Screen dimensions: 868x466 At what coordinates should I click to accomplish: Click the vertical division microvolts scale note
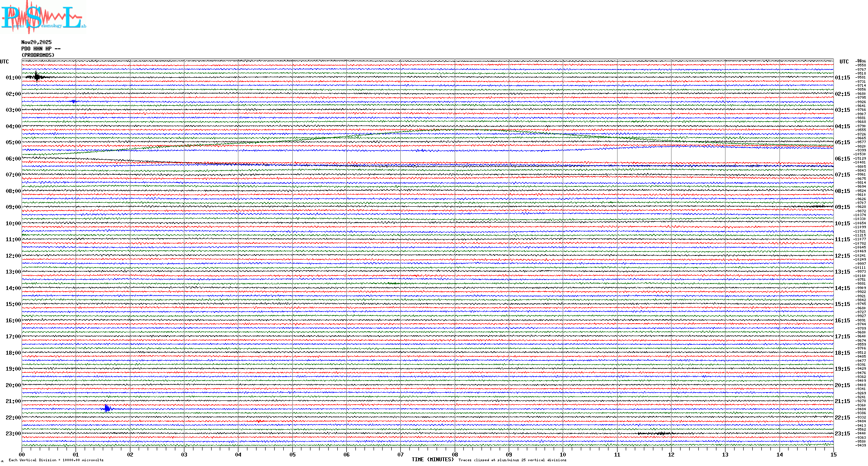(x=56, y=460)
